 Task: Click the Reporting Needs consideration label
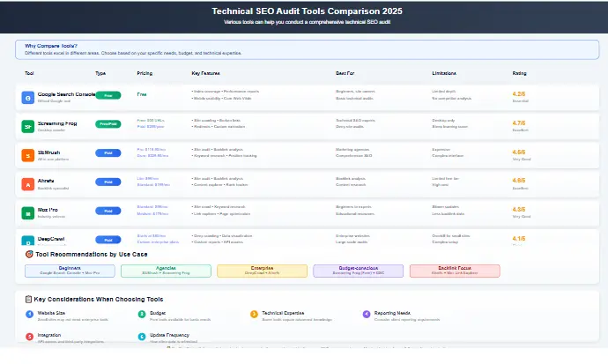392,313
